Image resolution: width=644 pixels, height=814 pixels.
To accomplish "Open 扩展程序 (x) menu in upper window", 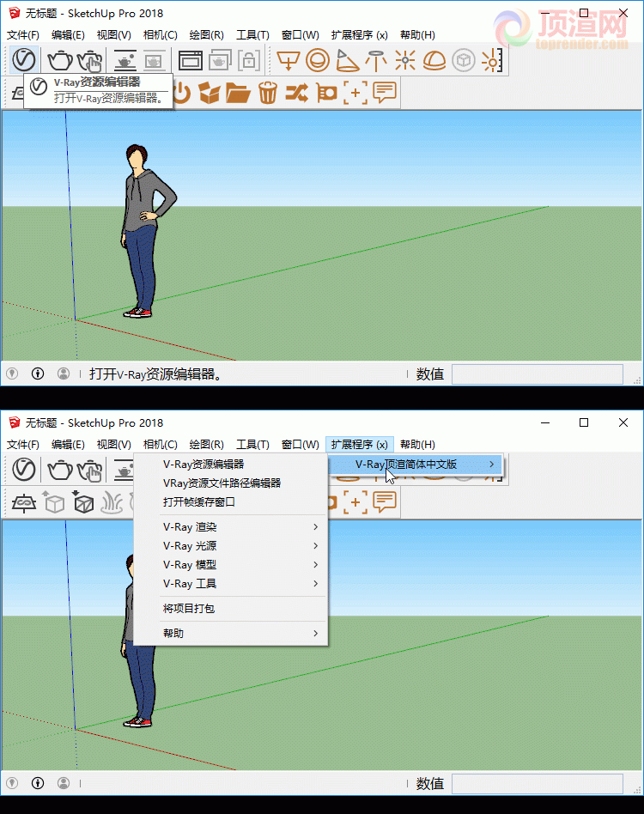I will (359, 35).
